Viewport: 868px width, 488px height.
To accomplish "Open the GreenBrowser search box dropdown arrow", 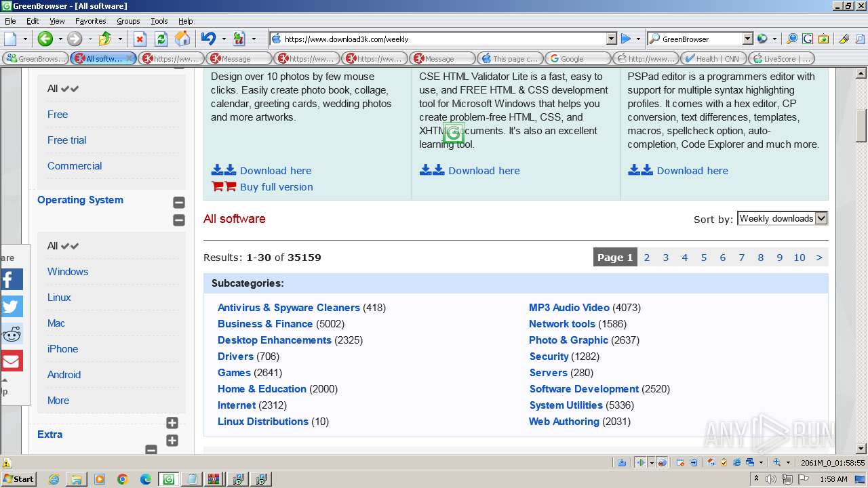I will (x=747, y=39).
